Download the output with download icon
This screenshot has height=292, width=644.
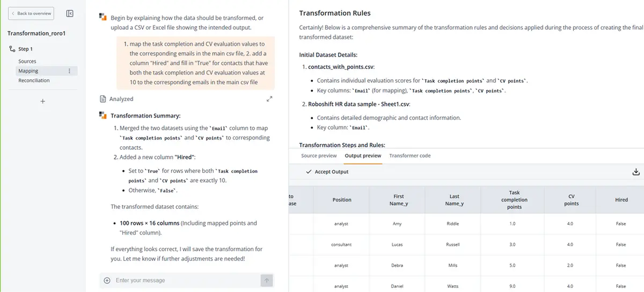pos(636,172)
